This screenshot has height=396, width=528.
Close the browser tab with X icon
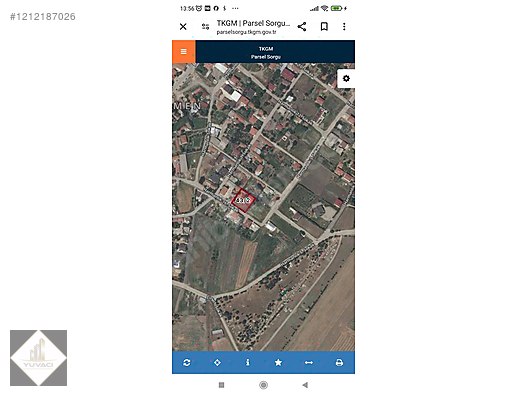coord(183,27)
